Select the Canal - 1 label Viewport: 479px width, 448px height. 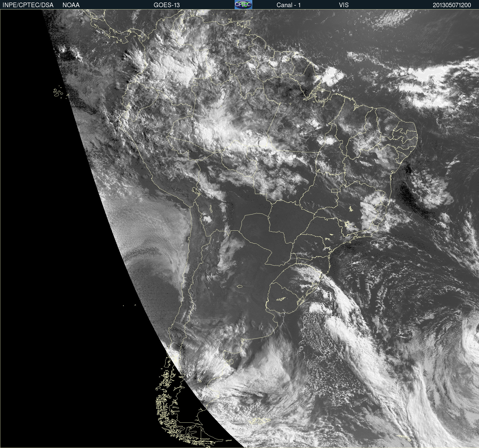click(288, 5)
